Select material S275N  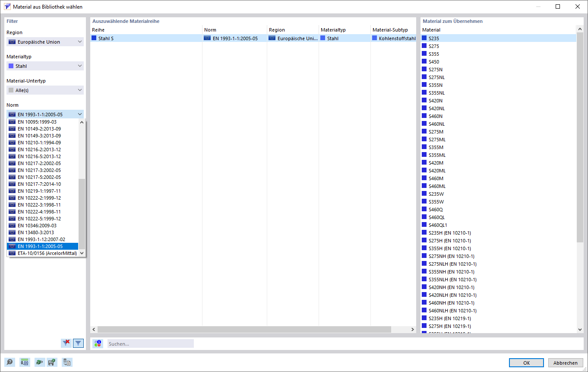(499, 70)
